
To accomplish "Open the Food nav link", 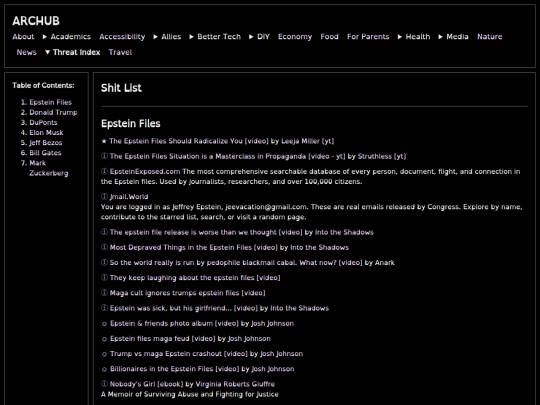I will pyautogui.click(x=329, y=37).
